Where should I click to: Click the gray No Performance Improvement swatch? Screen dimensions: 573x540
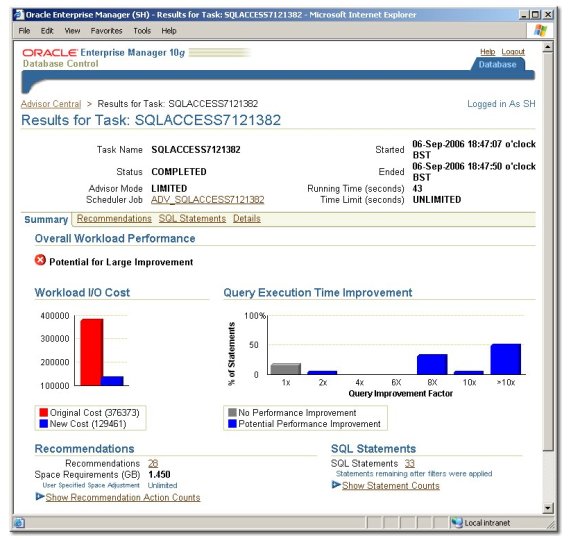tap(232, 412)
